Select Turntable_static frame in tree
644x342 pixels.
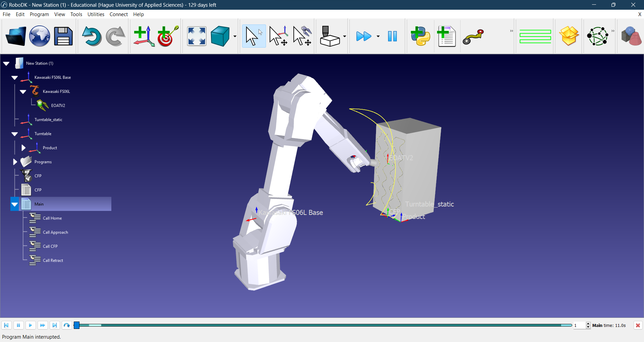pos(48,120)
